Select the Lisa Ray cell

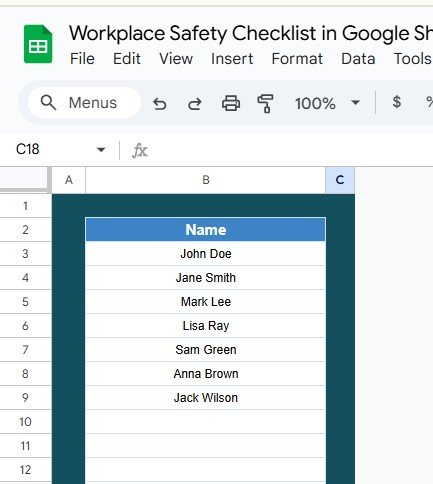(x=206, y=326)
